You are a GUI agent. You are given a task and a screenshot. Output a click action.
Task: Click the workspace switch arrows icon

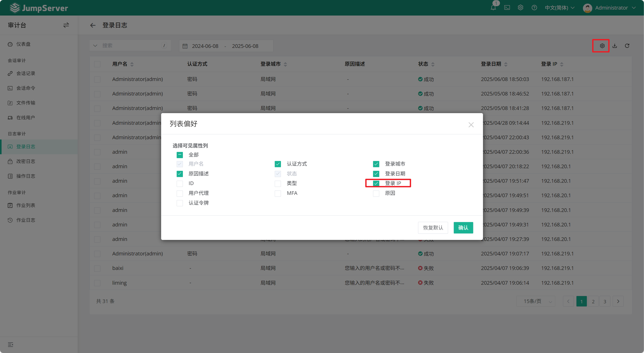[66, 25]
